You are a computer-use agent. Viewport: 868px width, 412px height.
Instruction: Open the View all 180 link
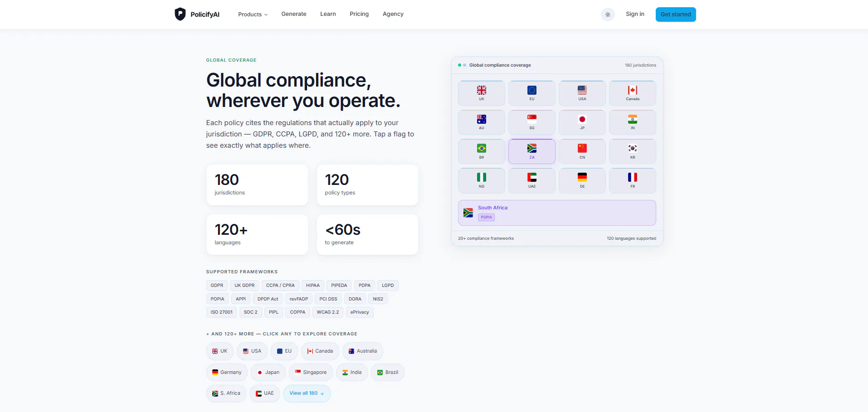coord(307,393)
